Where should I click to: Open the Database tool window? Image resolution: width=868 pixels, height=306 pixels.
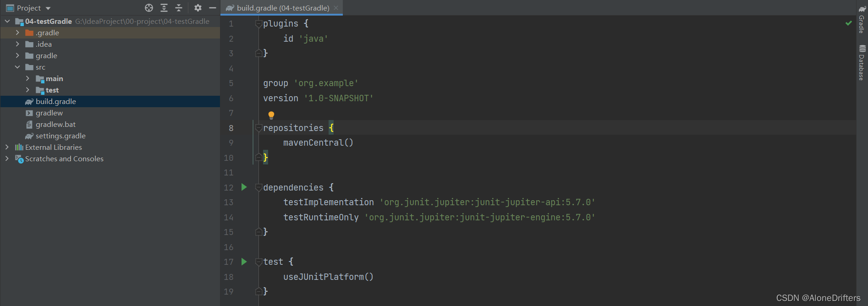tap(862, 62)
